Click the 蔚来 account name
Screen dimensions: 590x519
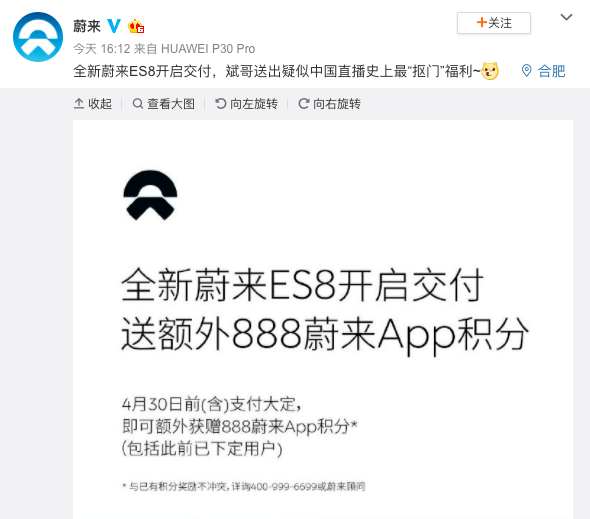tap(87, 26)
